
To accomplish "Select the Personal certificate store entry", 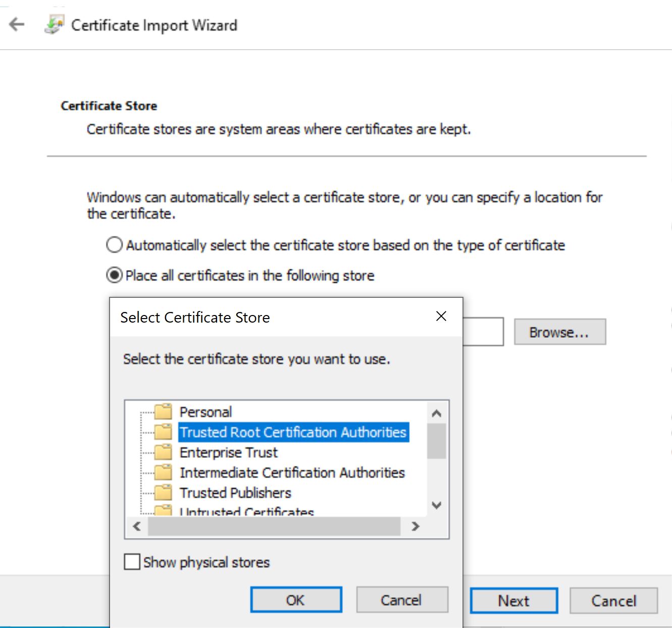I will [x=205, y=411].
